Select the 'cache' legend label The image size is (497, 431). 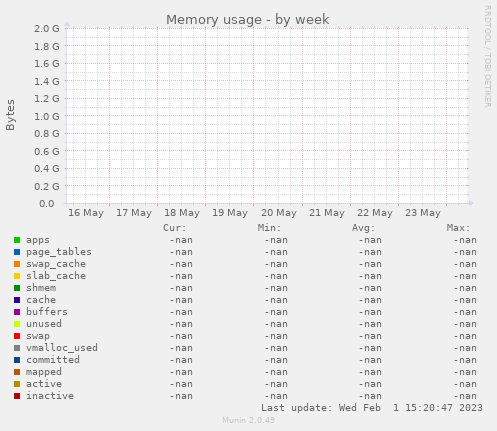click(x=41, y=300)
